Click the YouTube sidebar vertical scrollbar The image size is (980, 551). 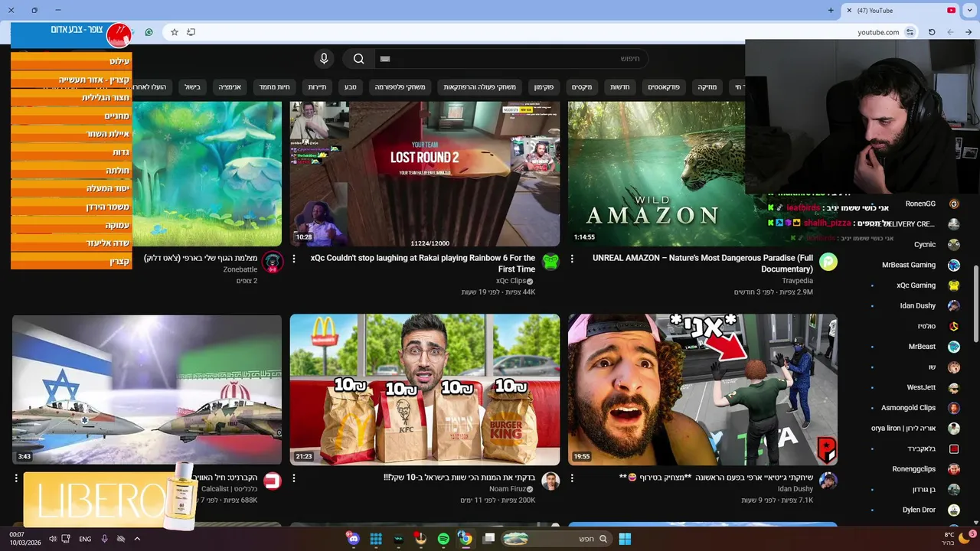pyautogui.click(x=975, y=304)
